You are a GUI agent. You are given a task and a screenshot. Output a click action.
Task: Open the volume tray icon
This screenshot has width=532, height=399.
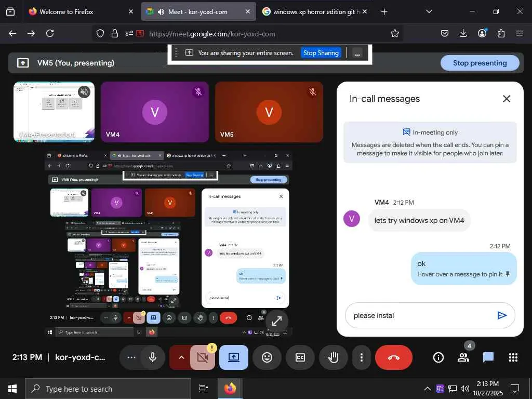(x=464, y=389)
